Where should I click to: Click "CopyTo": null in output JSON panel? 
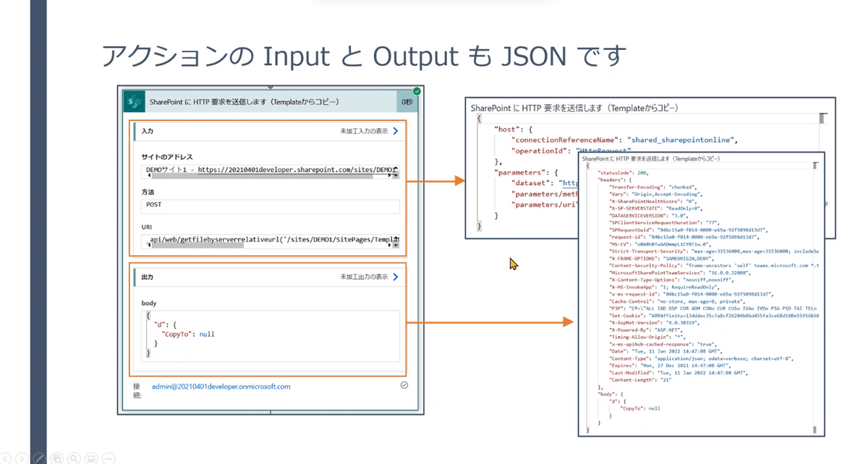coord(640,408)
